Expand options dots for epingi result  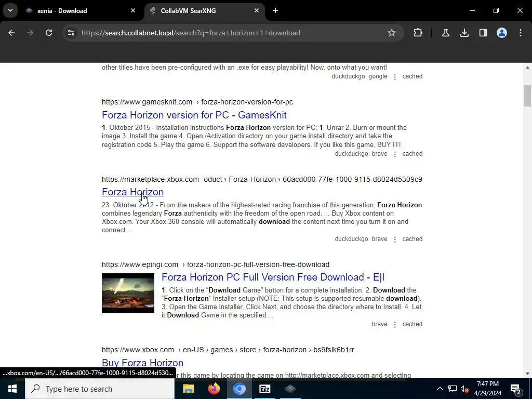[395, 324]
